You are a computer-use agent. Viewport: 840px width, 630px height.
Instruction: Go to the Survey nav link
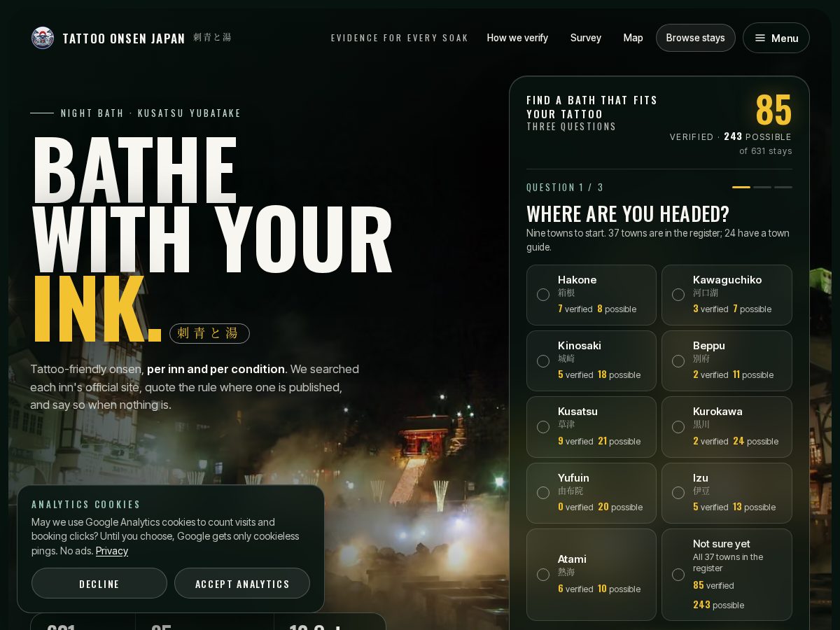[586, 38]
